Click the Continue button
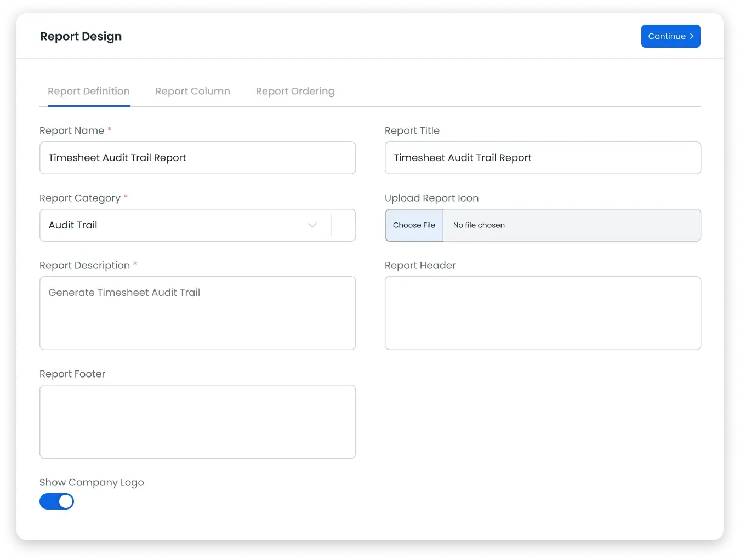 (670, 36)
